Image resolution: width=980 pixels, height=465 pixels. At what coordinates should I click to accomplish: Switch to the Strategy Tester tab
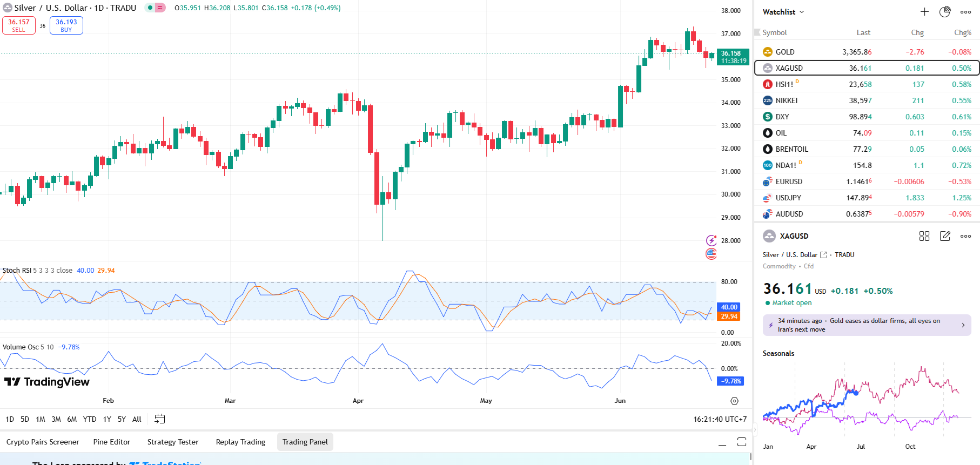[173, 442]
